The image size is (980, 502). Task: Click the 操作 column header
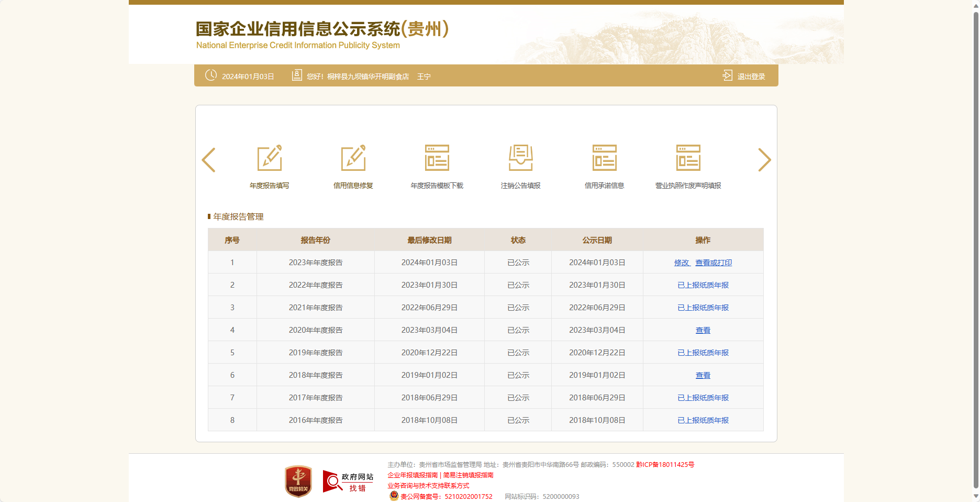click(703, 240)
